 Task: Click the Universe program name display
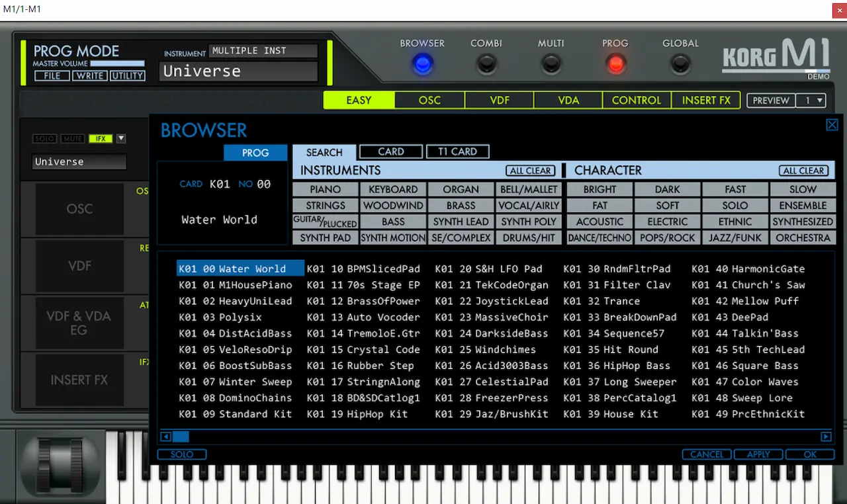coord(238,71)
